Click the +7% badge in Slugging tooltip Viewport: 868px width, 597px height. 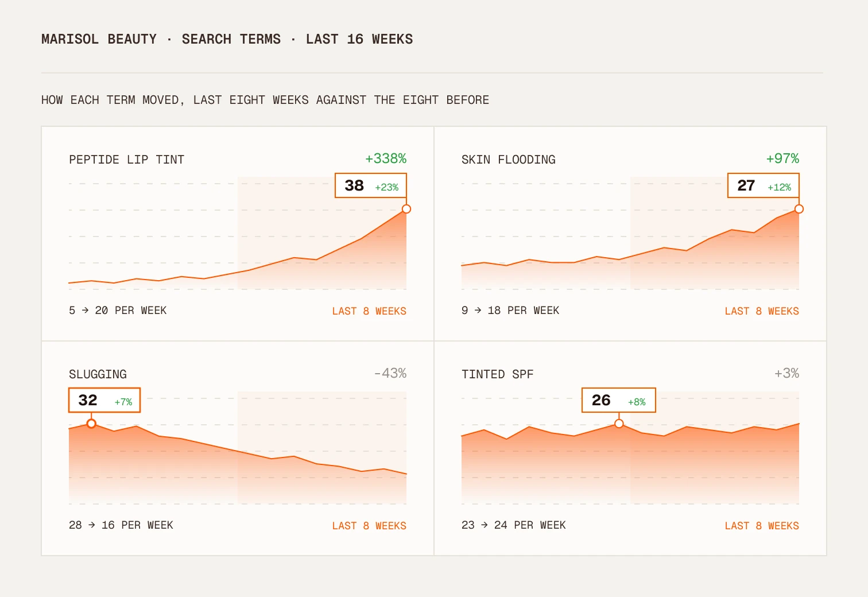(x=123, y=402)
